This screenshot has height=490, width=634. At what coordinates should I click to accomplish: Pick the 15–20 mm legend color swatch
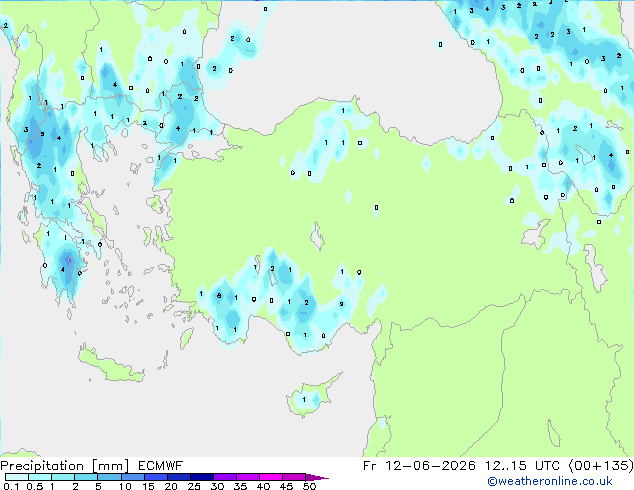(155, 477)
